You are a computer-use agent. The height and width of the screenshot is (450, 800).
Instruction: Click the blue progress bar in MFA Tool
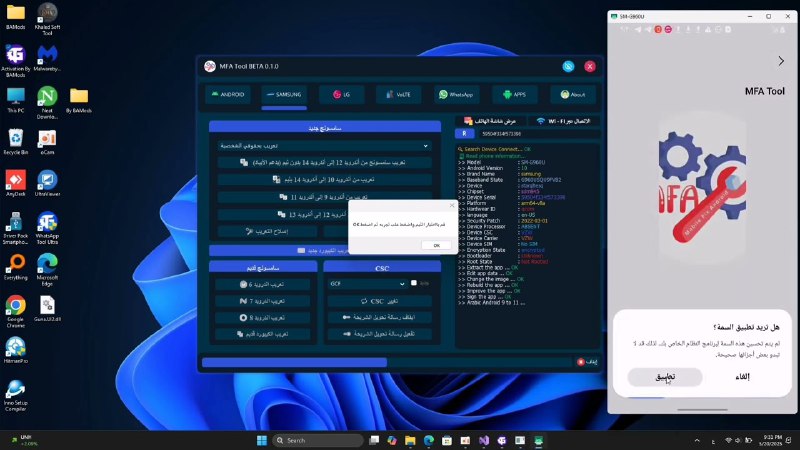point(294,362)
